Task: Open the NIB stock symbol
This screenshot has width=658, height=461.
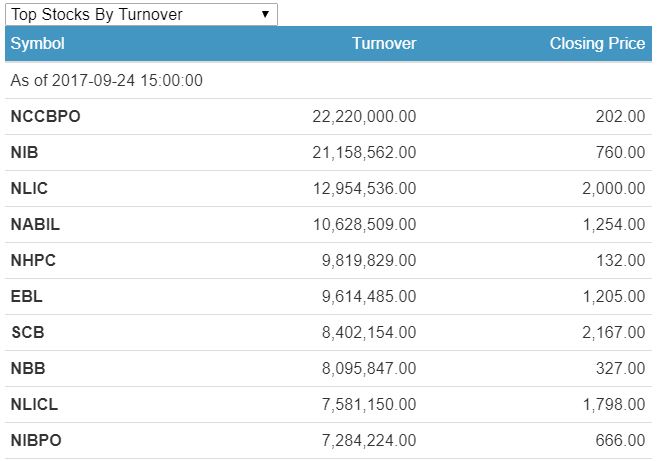Action: tap(24, 153)
